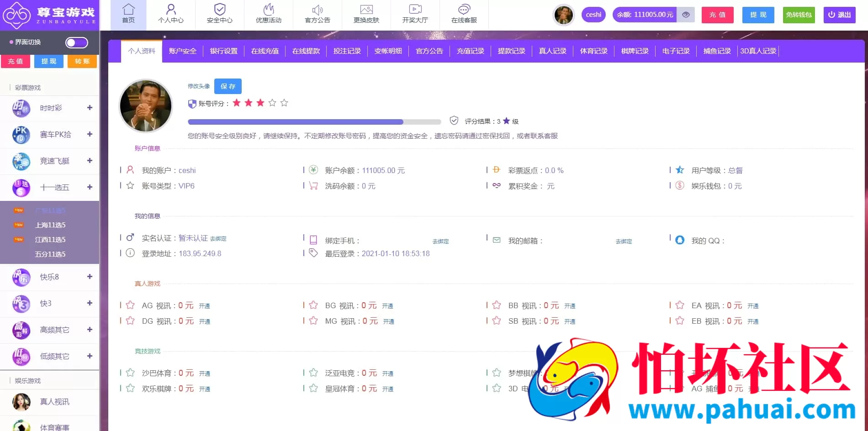Toggle balance visibility with the eye icon
868x431 pixels.
coord(685,14)
